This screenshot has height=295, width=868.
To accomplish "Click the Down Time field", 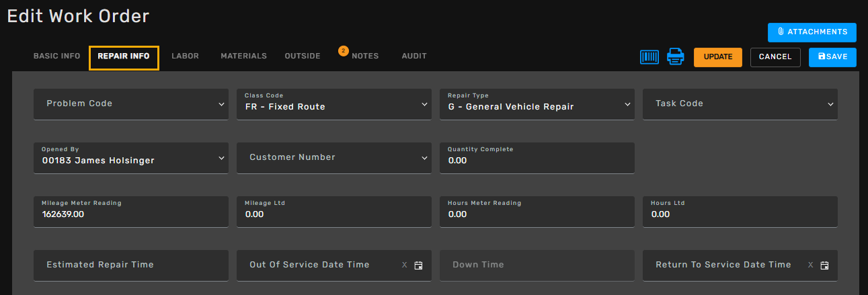I will click(537, 265).
